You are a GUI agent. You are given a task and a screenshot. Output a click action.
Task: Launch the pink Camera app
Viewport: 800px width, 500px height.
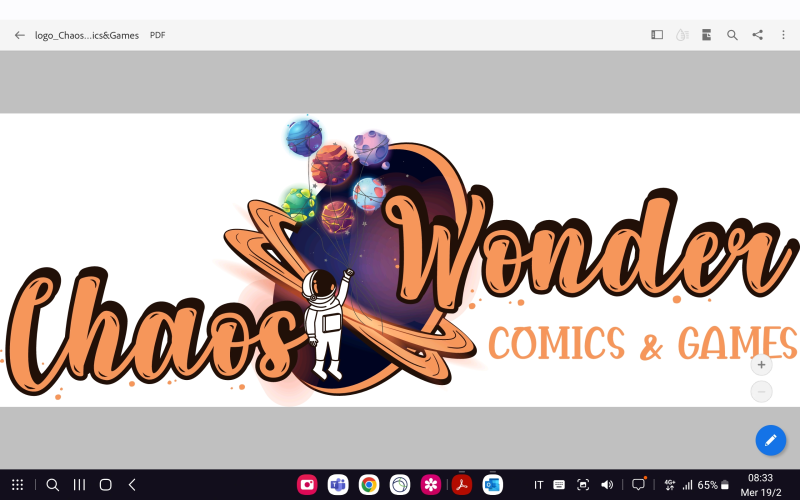(307, 485)
